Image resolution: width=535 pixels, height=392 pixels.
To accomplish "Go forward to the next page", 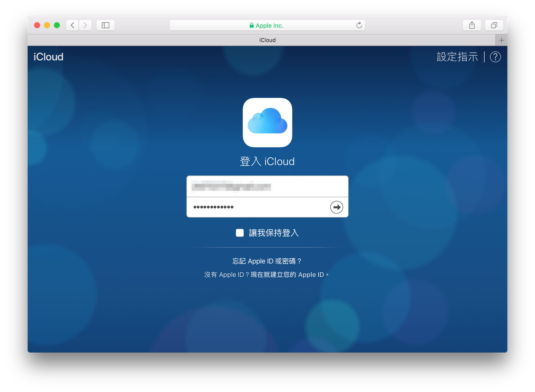I will (85, 25).
